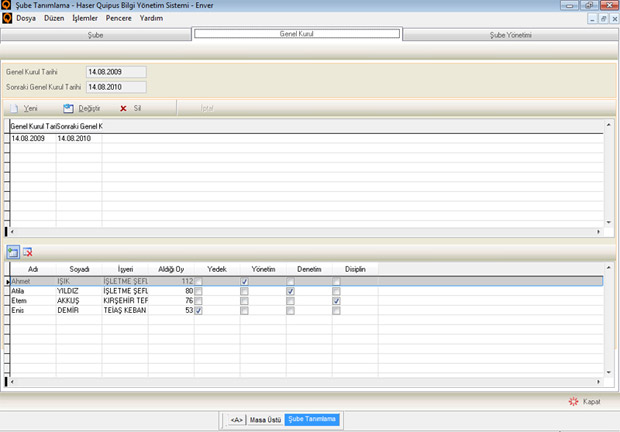The image size is (620, 432).
Task: Toggle Denetim checkbox for Atila YILDIZ
Action: [x=290, y=291]
